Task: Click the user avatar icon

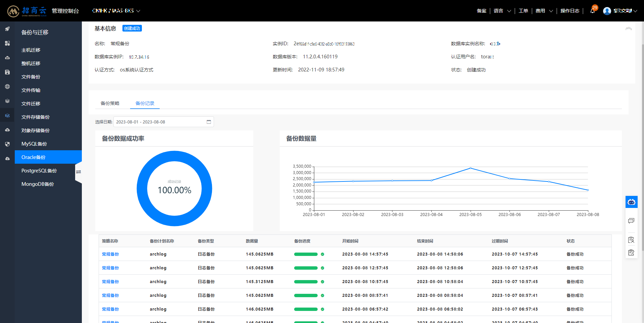Action: click(x=607, y=11)
